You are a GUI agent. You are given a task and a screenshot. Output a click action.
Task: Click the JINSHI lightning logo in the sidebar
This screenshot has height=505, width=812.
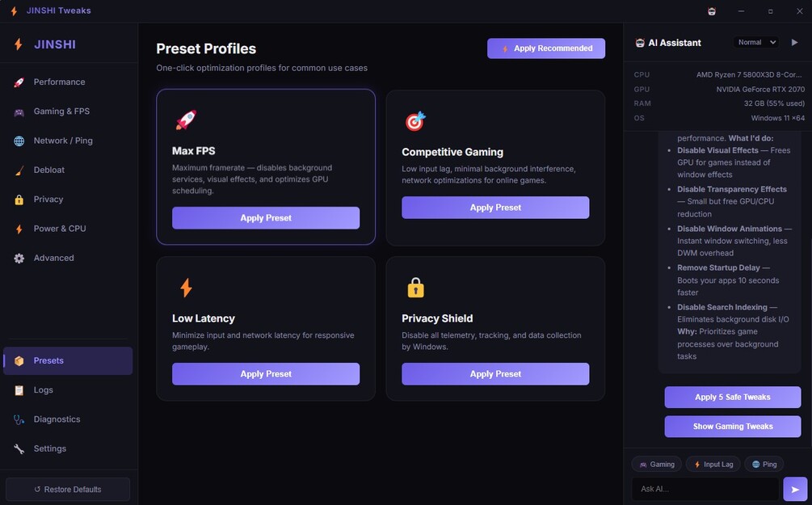point(18,44)
